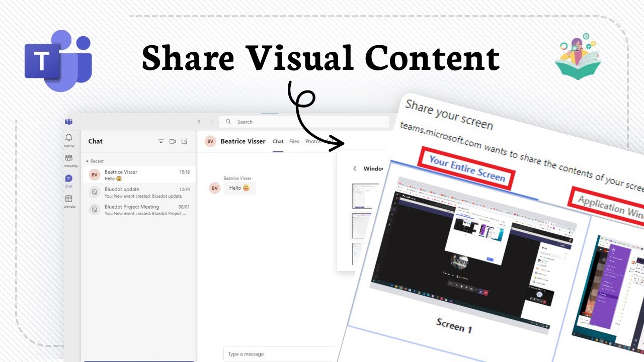Click the muted bell avatar for Bluedot update
The height and width of the screenshot is (362, 644).
tap(94, 192)
